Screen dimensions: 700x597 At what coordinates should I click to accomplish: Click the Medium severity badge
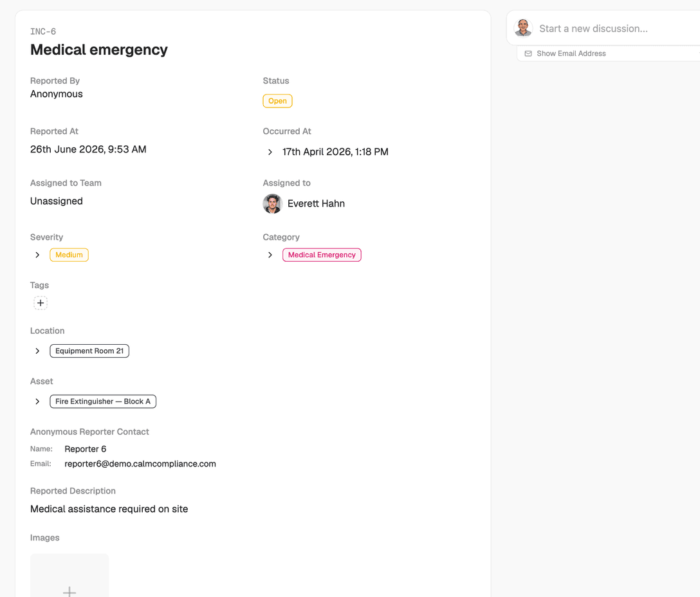point(69,255)
